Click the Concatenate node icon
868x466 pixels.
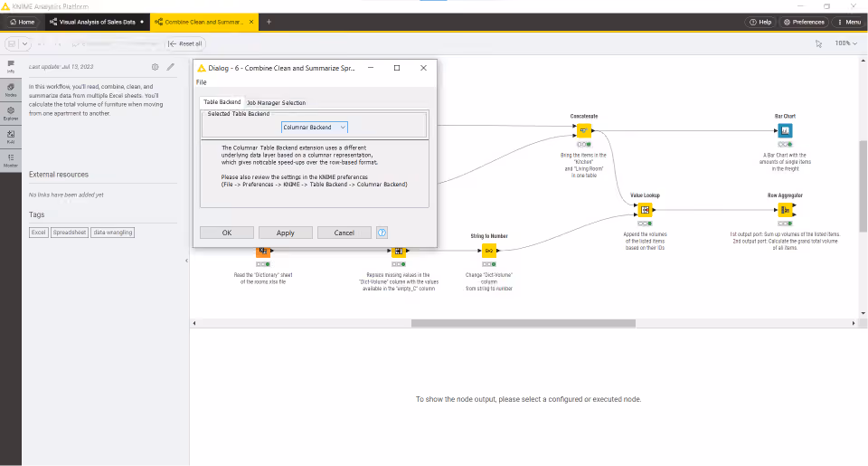tap(583, 131)
